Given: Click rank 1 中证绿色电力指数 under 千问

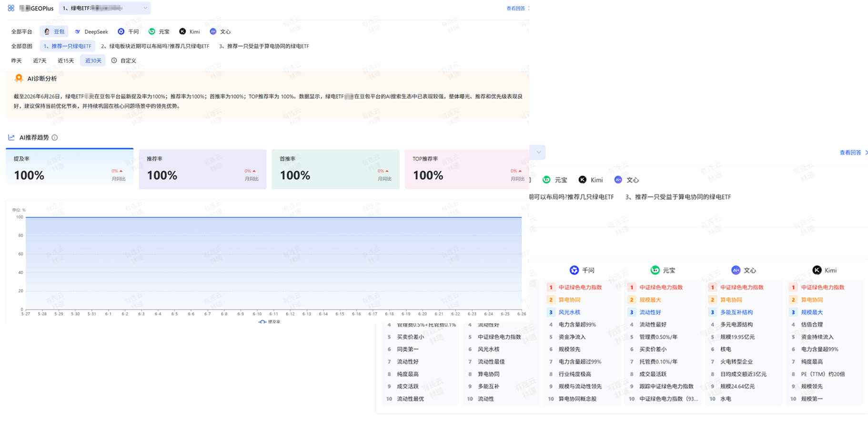Looking at the screenshot, I should pos(580,287).
